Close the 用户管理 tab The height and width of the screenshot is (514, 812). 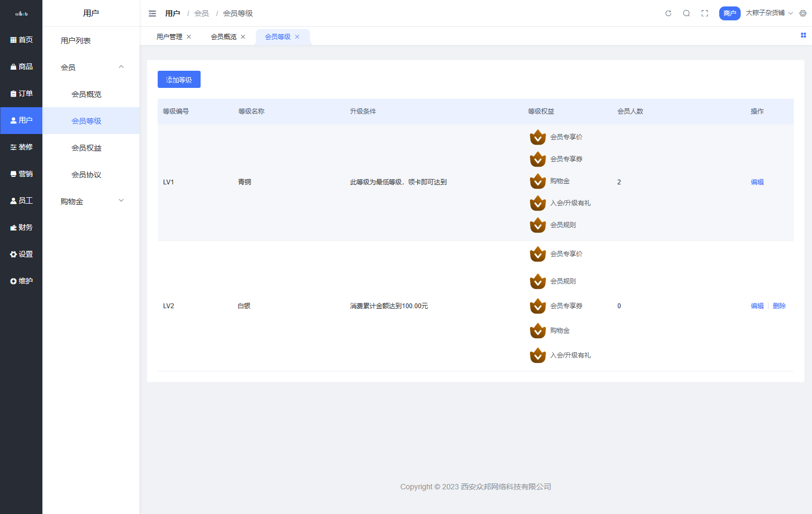(x=189, y=37)
